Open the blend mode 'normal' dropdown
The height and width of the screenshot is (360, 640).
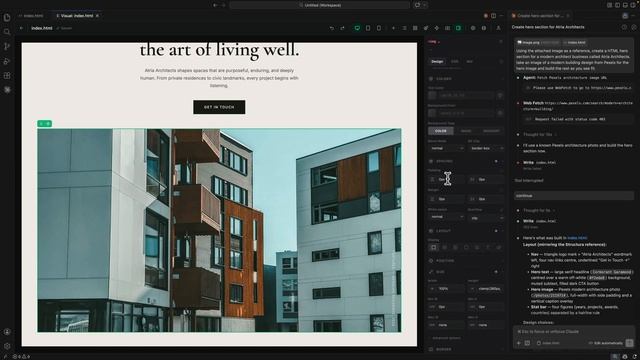pos(447,148)
